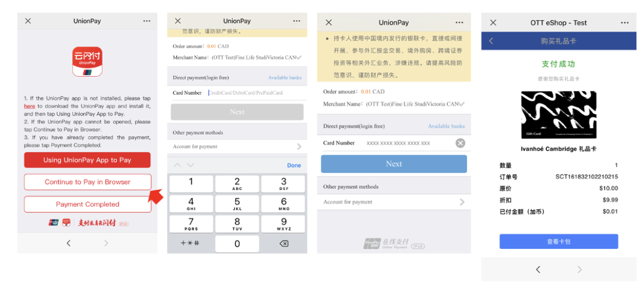The height and width of the screenshot is (287, 644).
Task: Tap keypad digit 2 ABC
Action: click(x=237, y=183)
